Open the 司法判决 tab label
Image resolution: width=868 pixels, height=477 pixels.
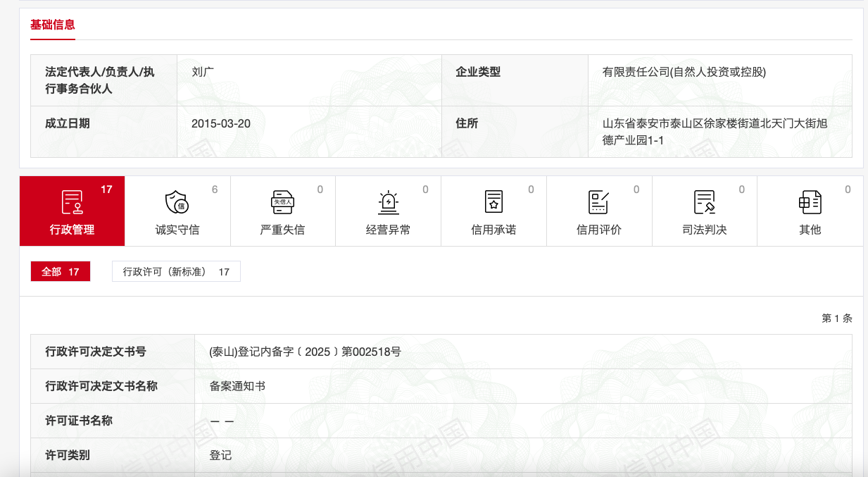[705, 230]
